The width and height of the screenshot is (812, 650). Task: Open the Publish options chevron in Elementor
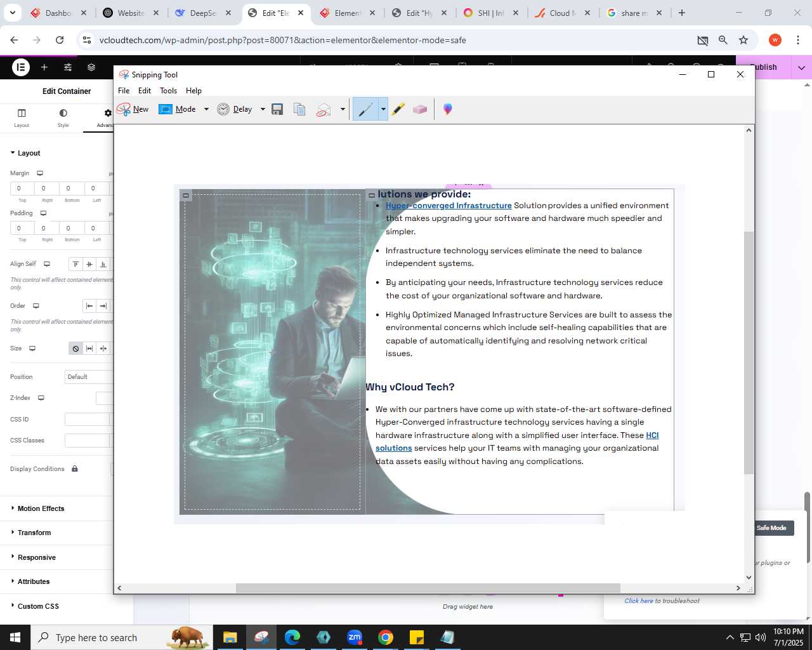[x=801, y=67]
